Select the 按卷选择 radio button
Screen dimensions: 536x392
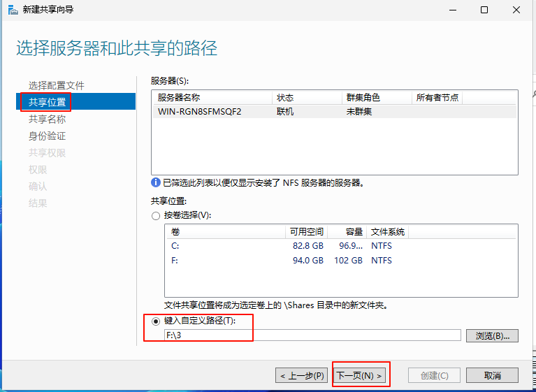[156, 216]
